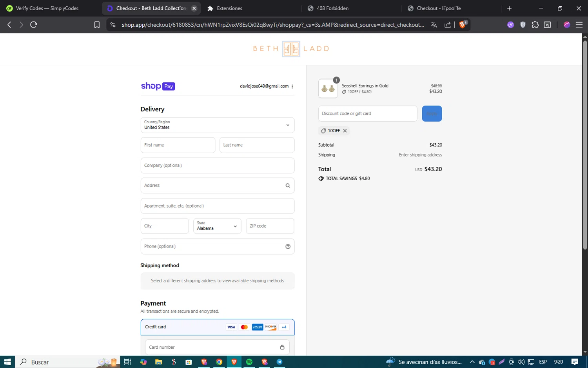Go back to the previous page
The height and width of the screenshot is (368, 588).
click(9, 25)
